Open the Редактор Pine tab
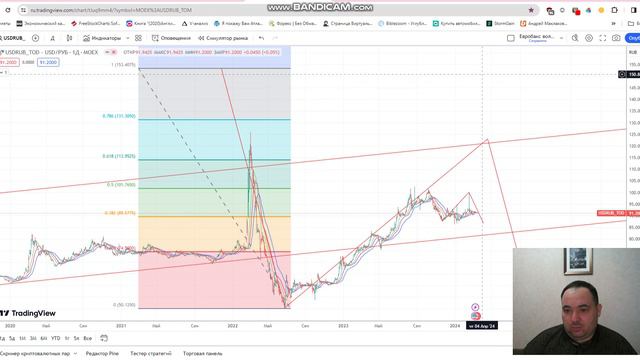This screenshot has width=640, height=360. pos(102,353)
